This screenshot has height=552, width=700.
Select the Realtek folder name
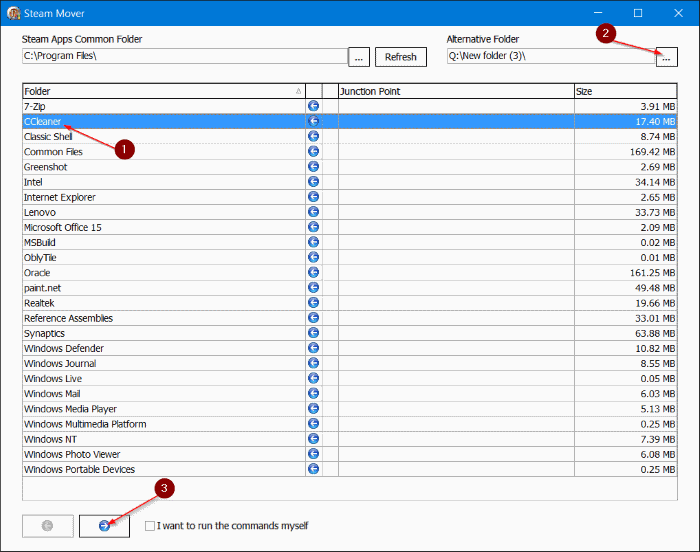[x=39, y=303]
